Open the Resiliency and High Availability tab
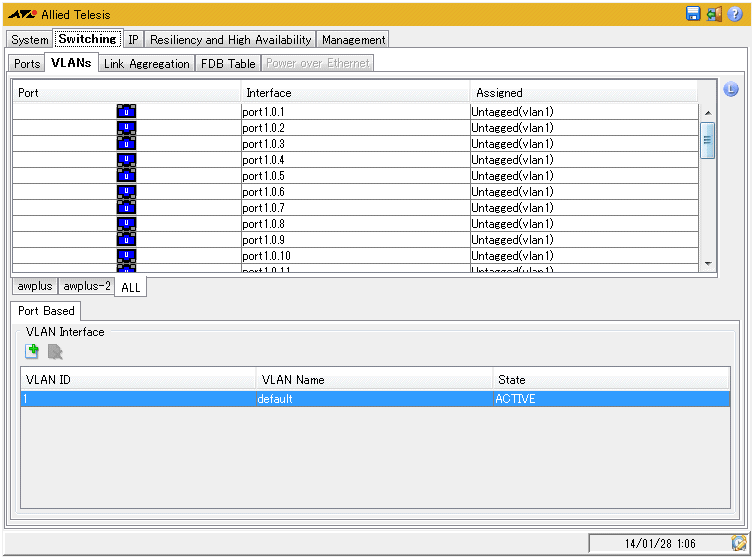 click(230, 40)
